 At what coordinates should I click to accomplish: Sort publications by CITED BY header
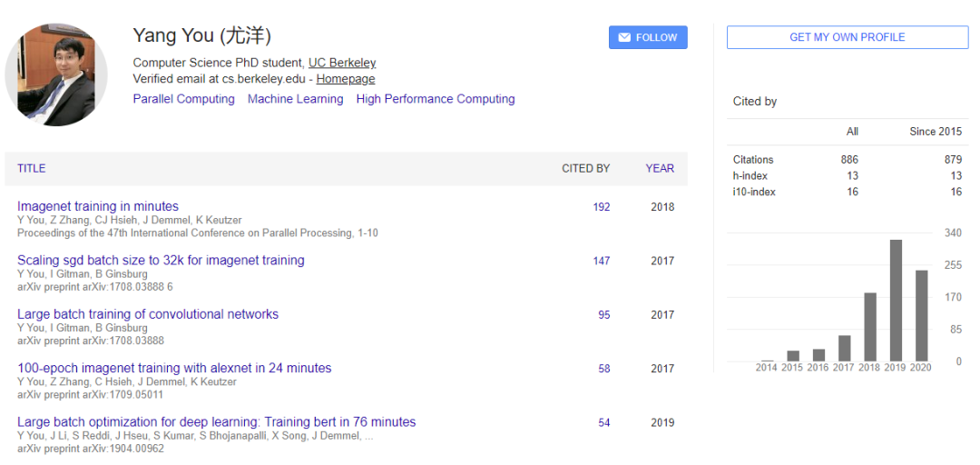(585, 168)
